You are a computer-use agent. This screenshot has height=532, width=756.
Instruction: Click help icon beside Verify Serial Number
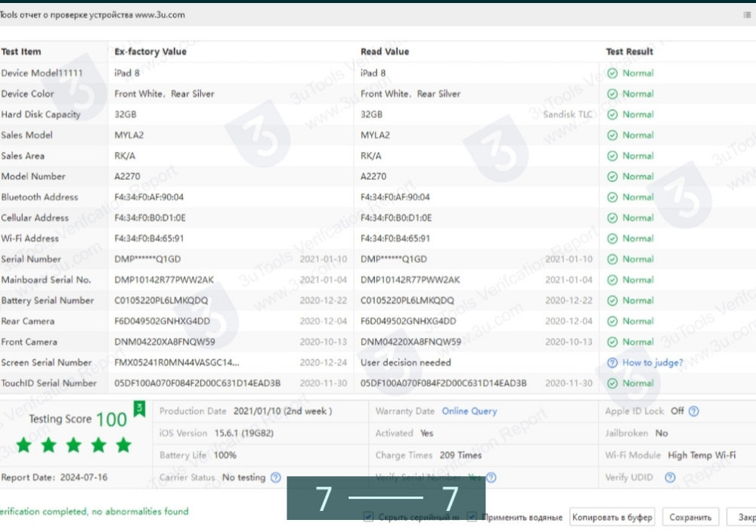pos(491,478)
